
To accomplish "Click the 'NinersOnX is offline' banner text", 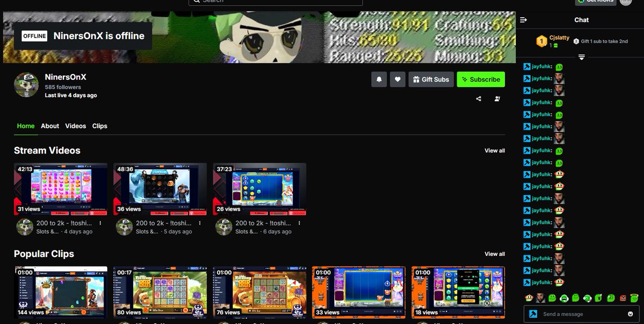I will 99,36.
